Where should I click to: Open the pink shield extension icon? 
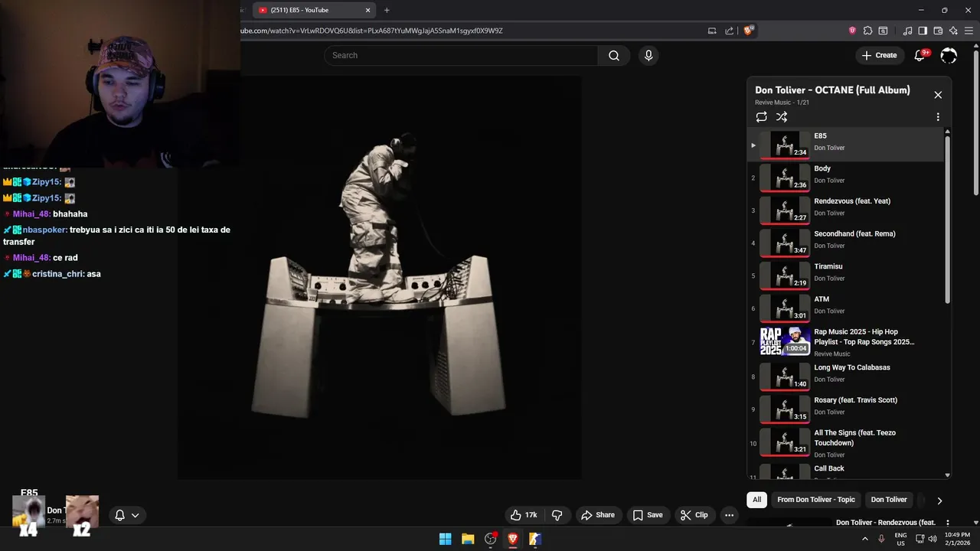pyautogui.click(x=852, y=31)
